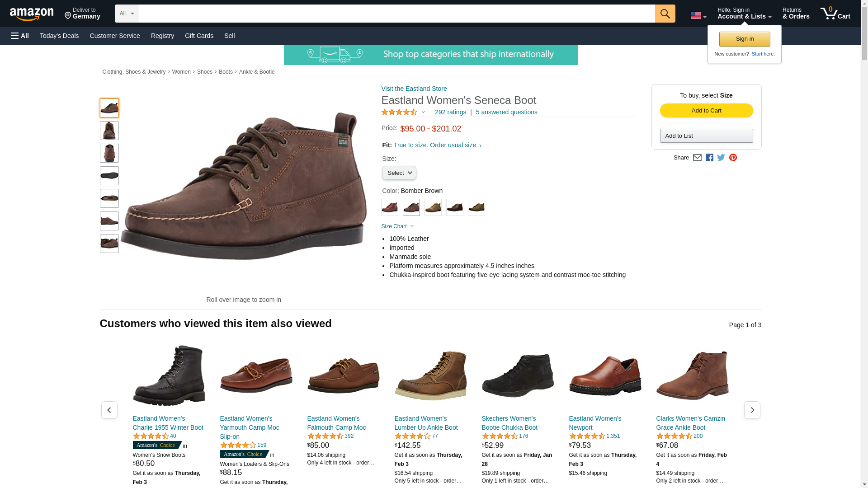
Task: Open the US flag language selector
Action: [x=698, y=16]
